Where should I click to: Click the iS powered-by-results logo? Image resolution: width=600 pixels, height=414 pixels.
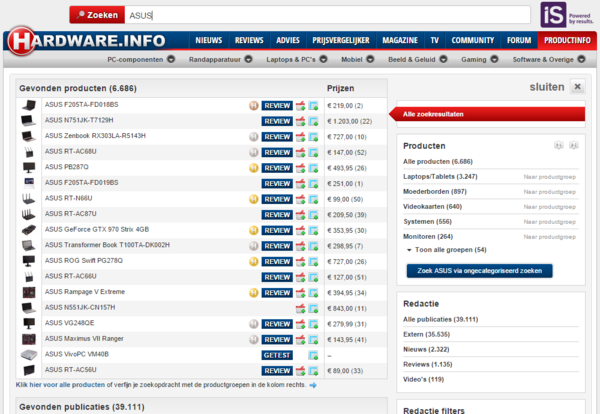tap(551, 15)
